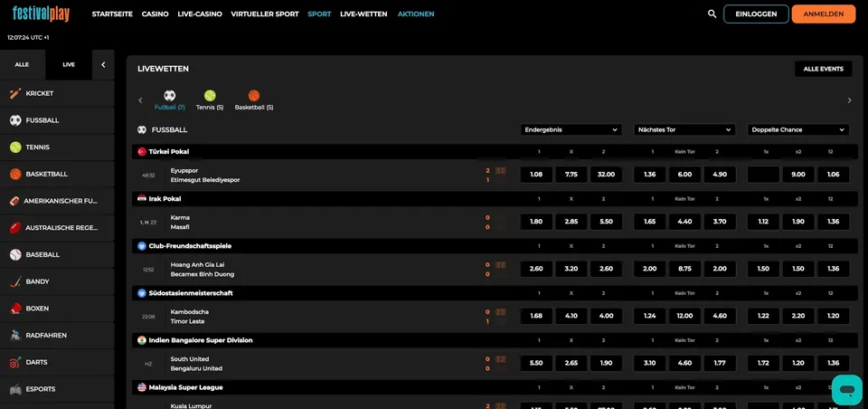Open the Doppelte Chance market dropdown

point(798,129)
